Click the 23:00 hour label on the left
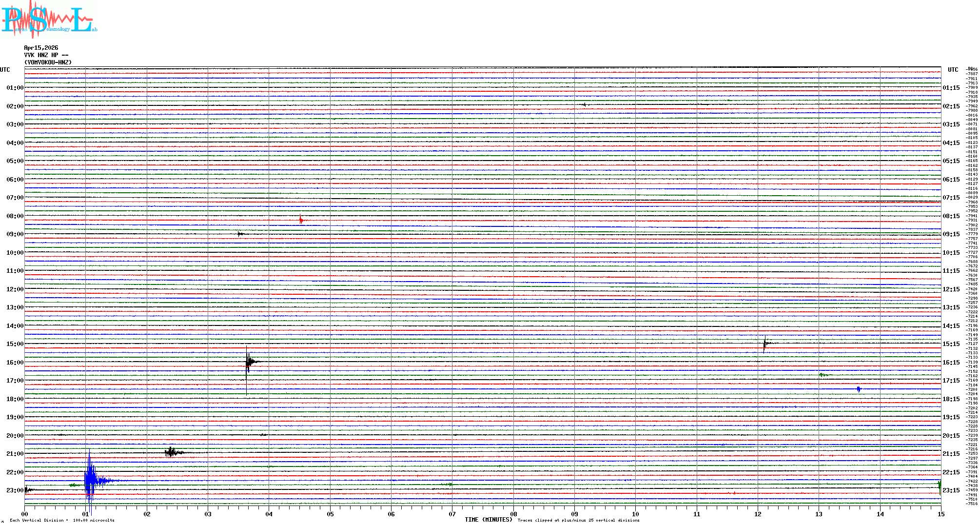The height and width of the screenshot is (527, 980). click(x=15, y=490)
